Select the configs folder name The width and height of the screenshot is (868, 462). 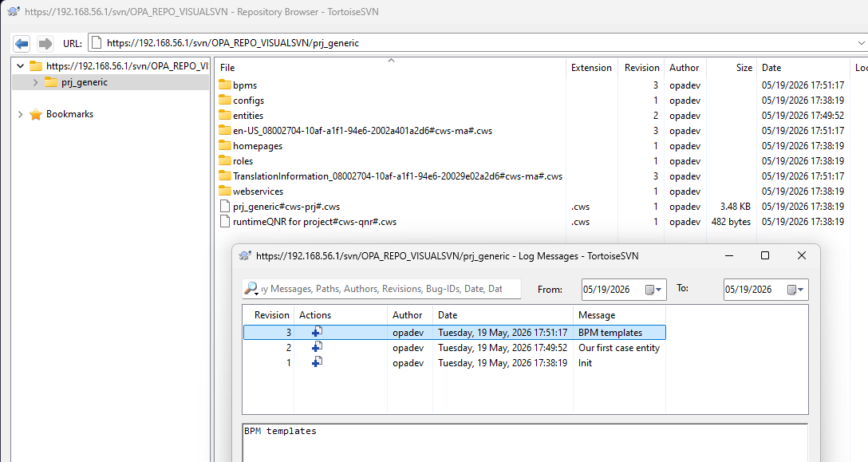coord(249,101)
